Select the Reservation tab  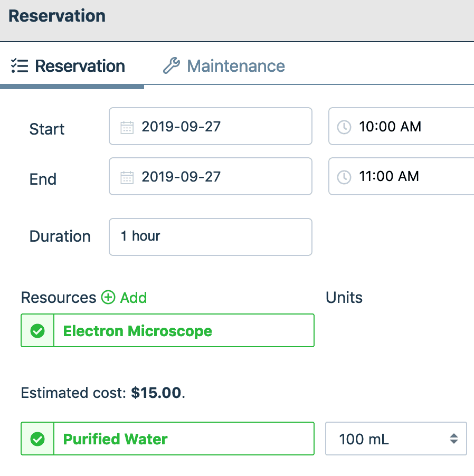[x=80, y=65]
